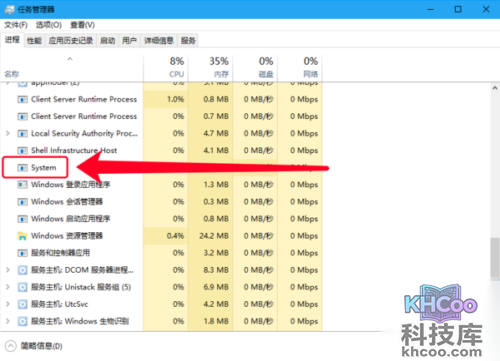Screen dimensions: 500x361
Task: Expand the 服务主机: UtcSvc row
Action: click(x=8, y=304)
